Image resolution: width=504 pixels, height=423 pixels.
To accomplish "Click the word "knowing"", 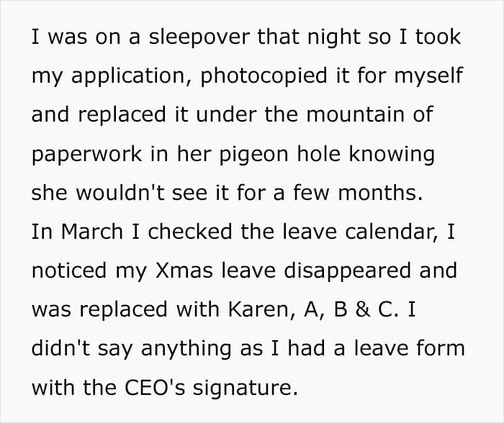I will click(392, 155).
